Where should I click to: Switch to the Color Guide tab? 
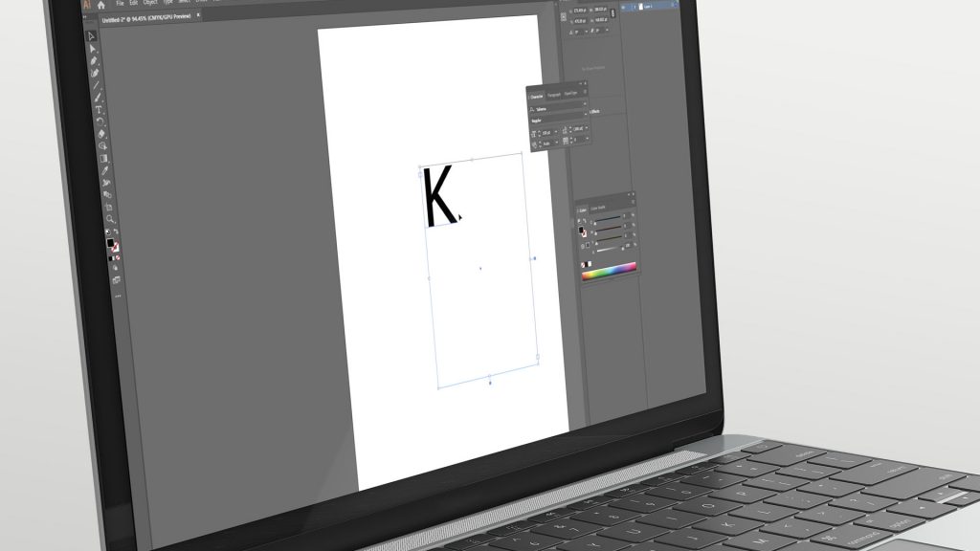tap(598, 208)
